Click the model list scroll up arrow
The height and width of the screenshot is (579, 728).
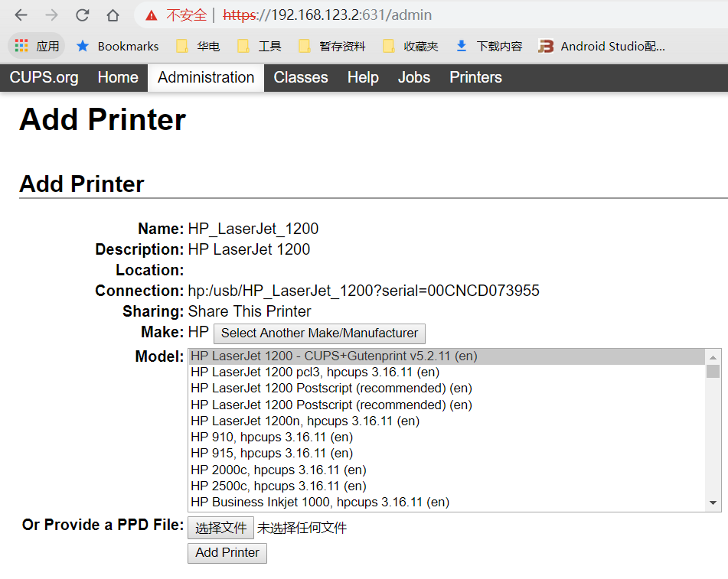713,357
